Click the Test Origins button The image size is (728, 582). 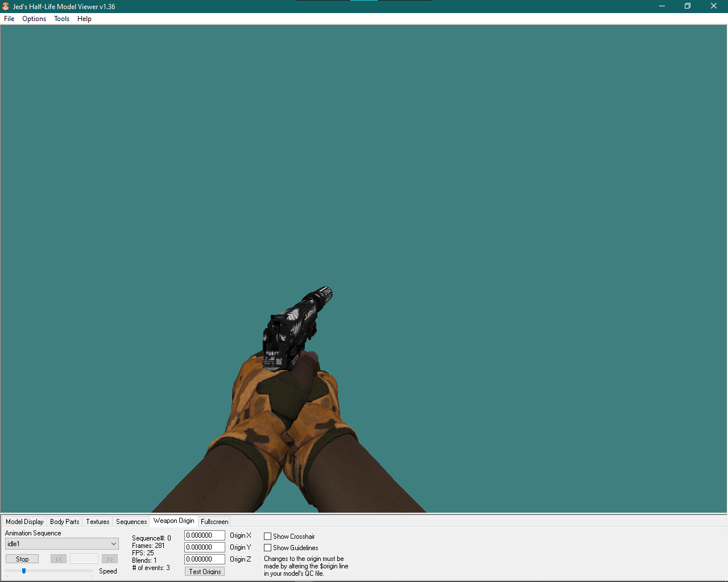(205, 571)
